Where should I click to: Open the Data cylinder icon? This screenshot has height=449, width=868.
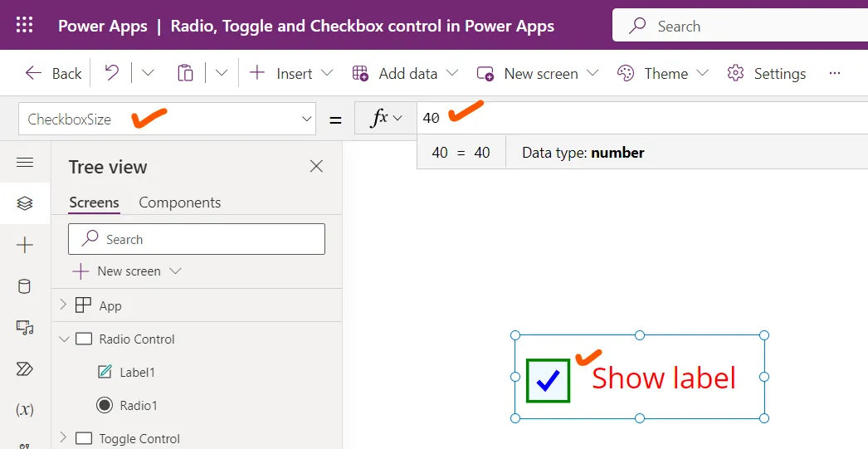pyautogui.click(x=25, y=286)
